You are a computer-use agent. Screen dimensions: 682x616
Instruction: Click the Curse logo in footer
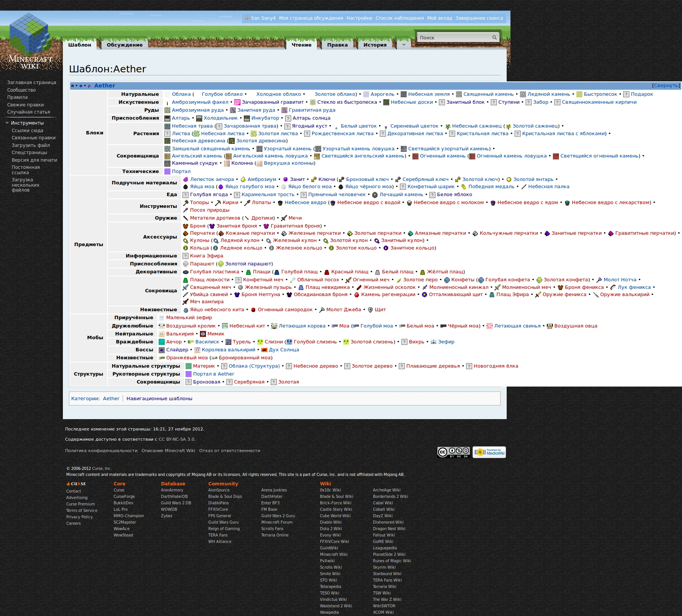(x=76, y=484)
